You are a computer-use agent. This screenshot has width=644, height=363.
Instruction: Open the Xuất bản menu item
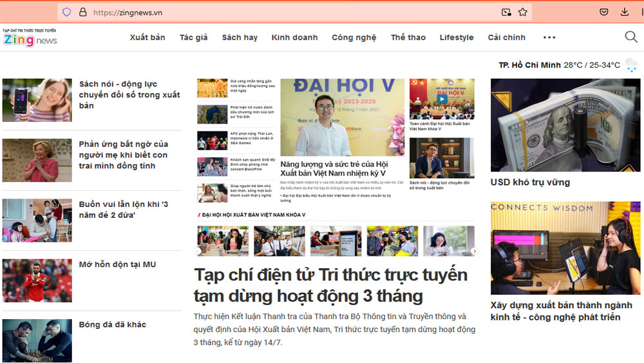[147, 37]
